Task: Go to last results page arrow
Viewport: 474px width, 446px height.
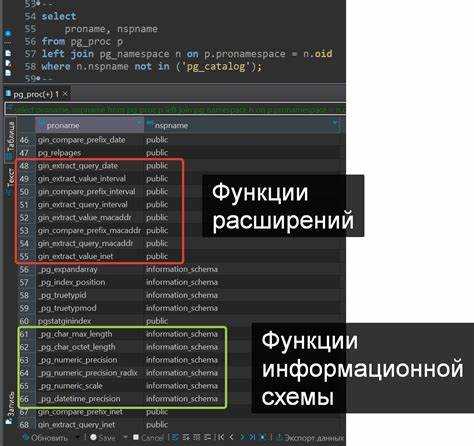Action: tap(252, 437)
